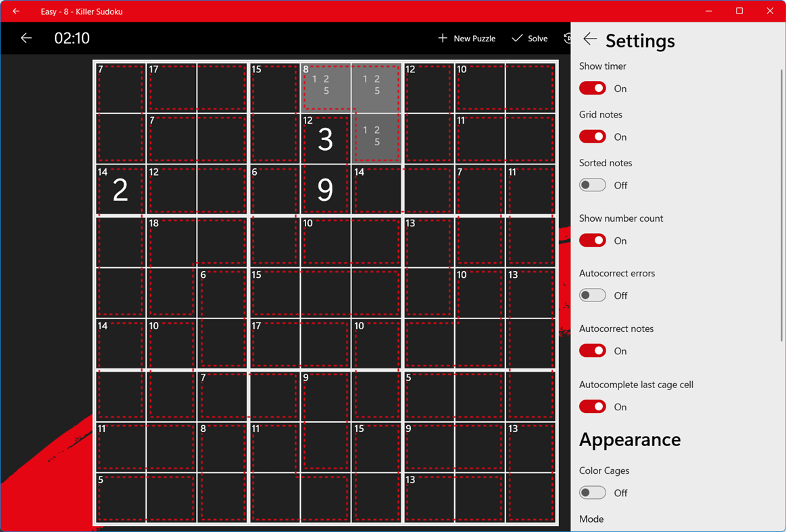
Task: Click the 02:10 timer display
Action: coord(71,38)
